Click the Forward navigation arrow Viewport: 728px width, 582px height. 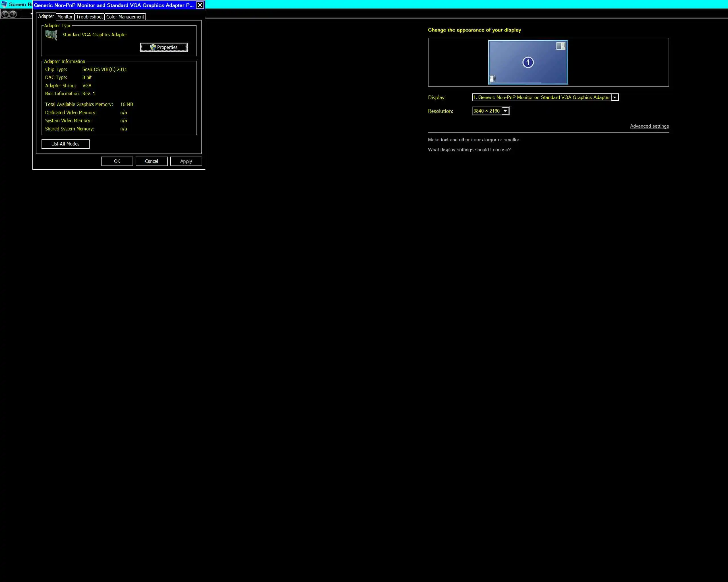pos(13,14)
